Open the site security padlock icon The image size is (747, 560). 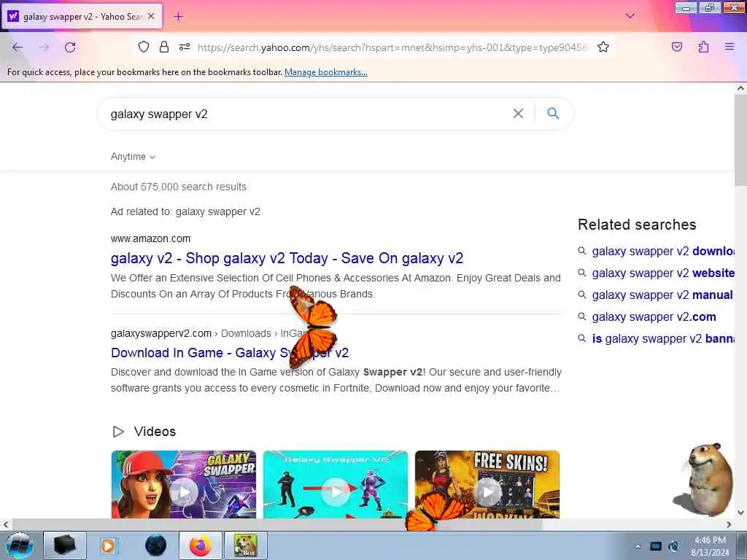[x=164, y=47]
